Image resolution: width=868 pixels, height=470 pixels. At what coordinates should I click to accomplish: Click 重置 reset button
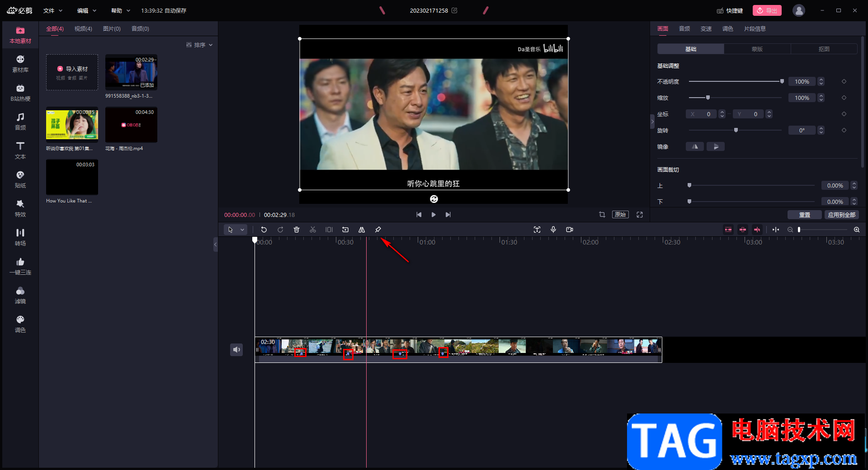pos(805,215)
